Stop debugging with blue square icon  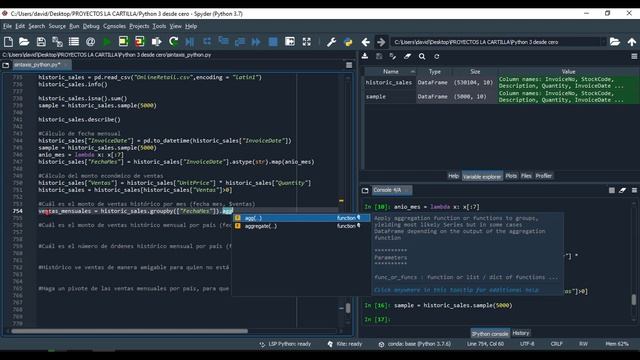pyautogui.click(x=273, y=42)
